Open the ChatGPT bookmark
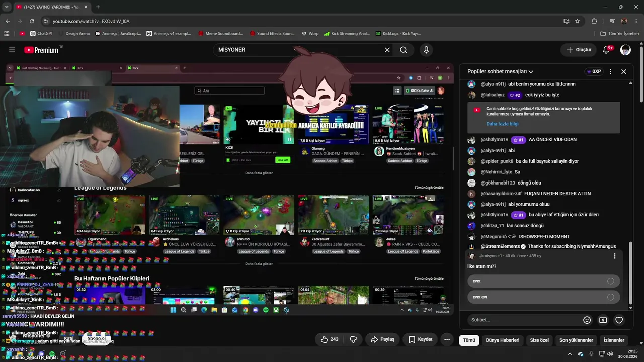Screen dimensions: 644x362 [41, 34]
